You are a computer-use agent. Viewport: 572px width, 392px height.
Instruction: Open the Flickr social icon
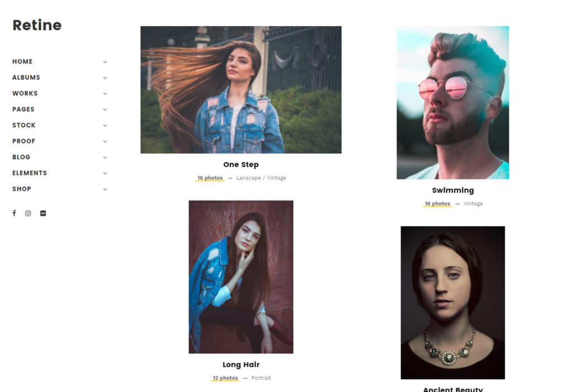point(43,213)
